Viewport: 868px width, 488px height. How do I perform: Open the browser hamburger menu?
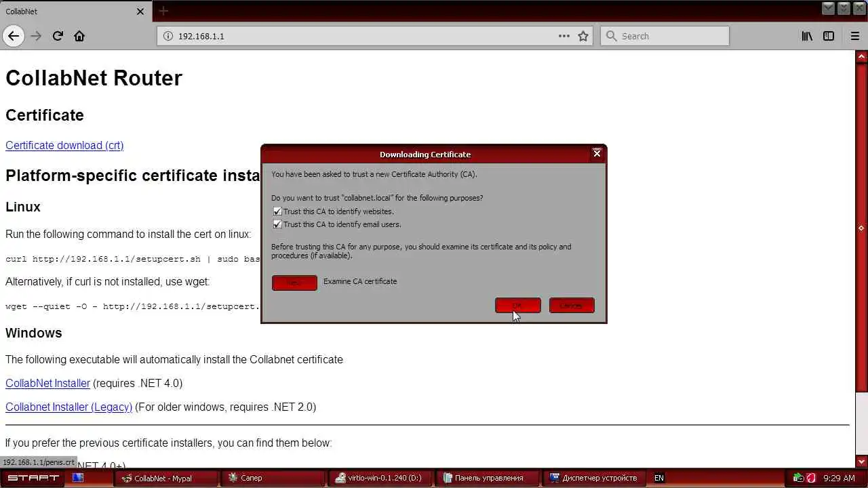point(855,36)
